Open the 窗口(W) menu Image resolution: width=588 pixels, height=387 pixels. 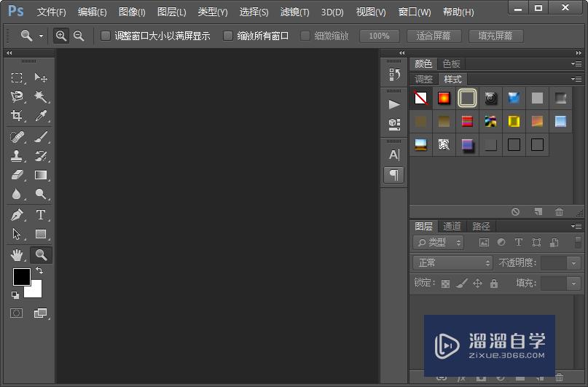415,12
